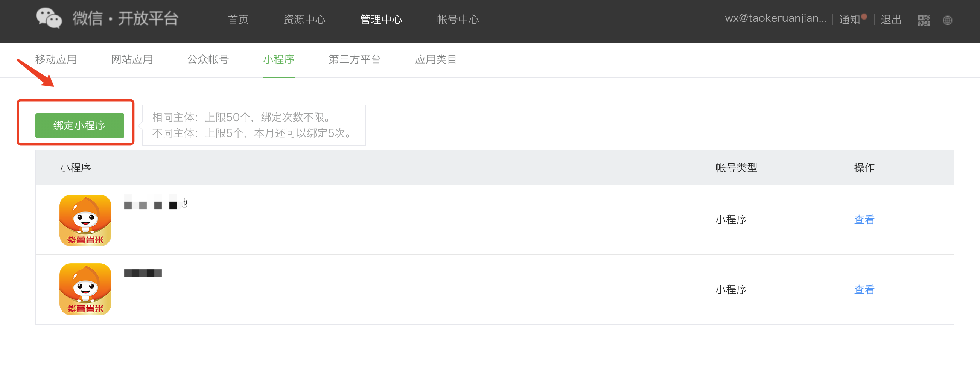The image size is (980, 389).
Task: Open 帐号中心 in the top navigation
Action: (458, 20)
